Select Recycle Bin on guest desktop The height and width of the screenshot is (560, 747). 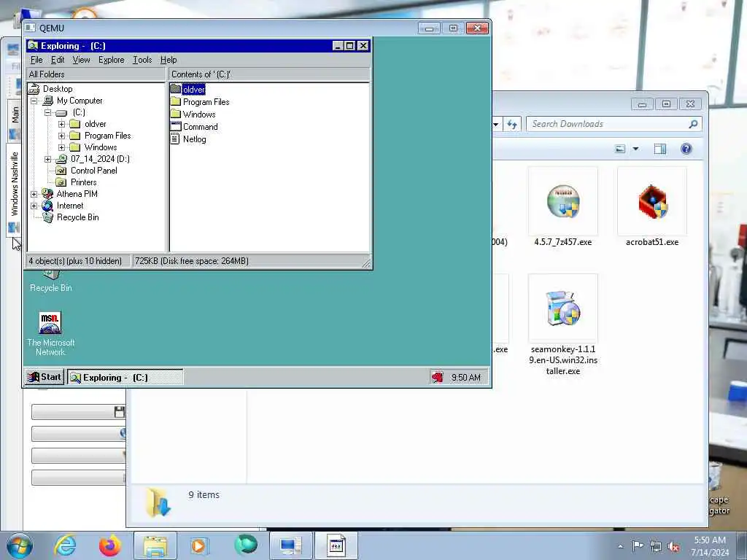pos(50,281)
